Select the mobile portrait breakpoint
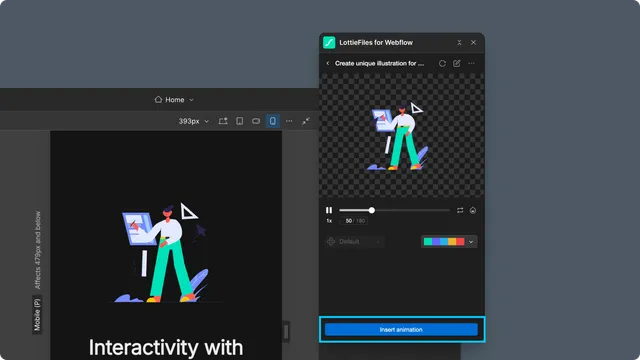Viewport: 640px width, 360px height. (273, 121)
